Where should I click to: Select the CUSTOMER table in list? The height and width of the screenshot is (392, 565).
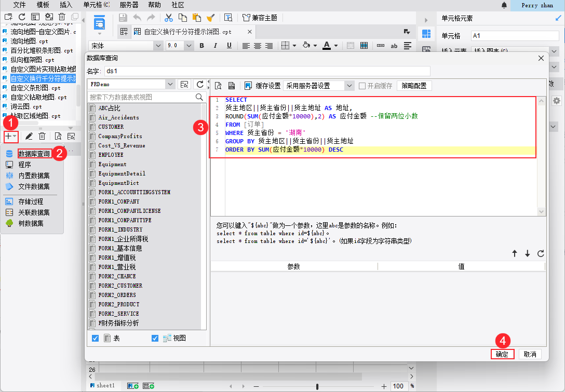(x=111, y=127)
